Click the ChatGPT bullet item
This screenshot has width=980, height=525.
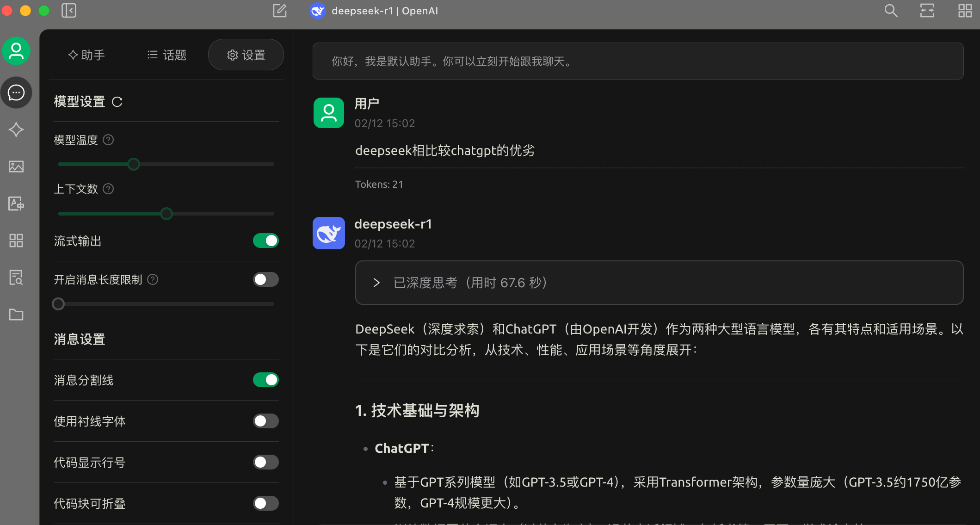tap(404, 448)
